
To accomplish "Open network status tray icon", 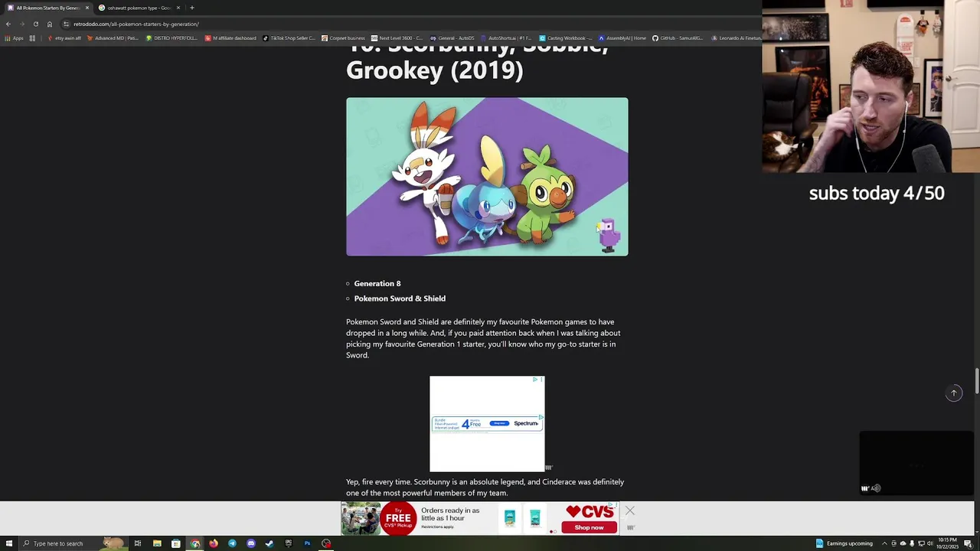I will 921,543.
